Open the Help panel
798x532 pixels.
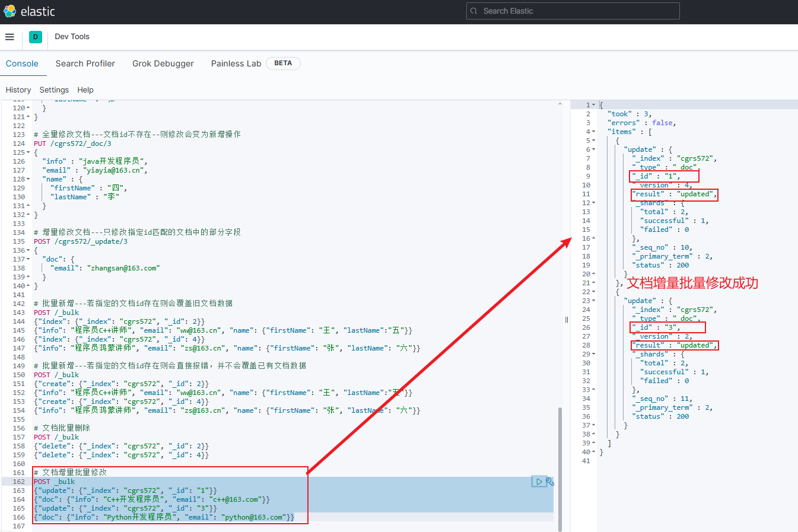[85, 90]
